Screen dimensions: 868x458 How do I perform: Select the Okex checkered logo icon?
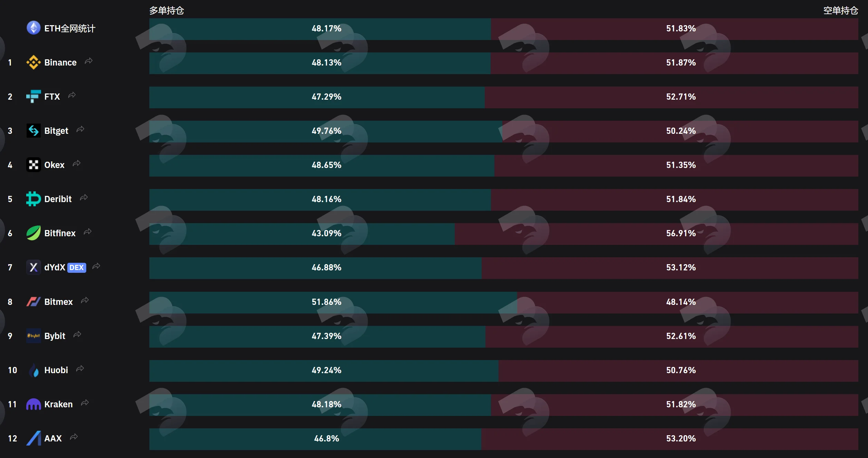click(33, 165)
